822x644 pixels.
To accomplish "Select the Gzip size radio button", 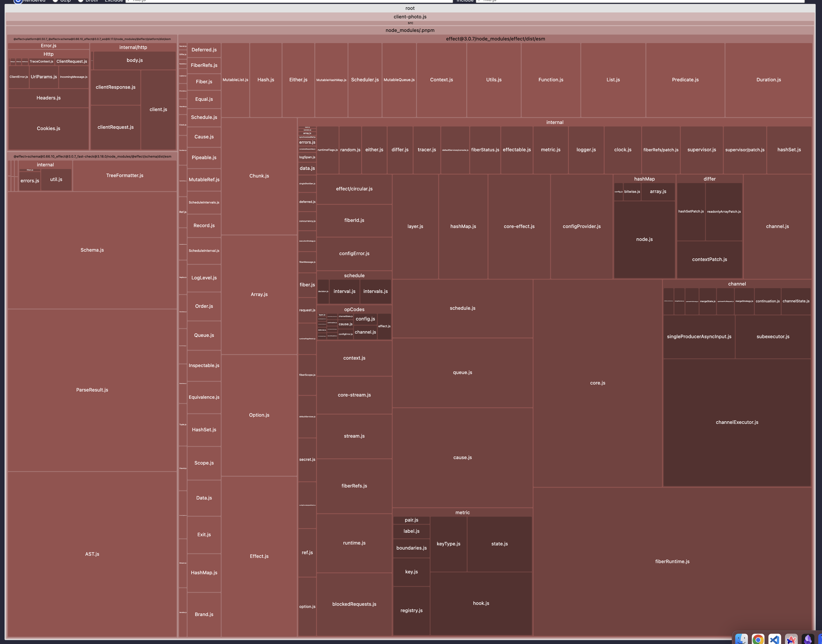I will [55, 1].
